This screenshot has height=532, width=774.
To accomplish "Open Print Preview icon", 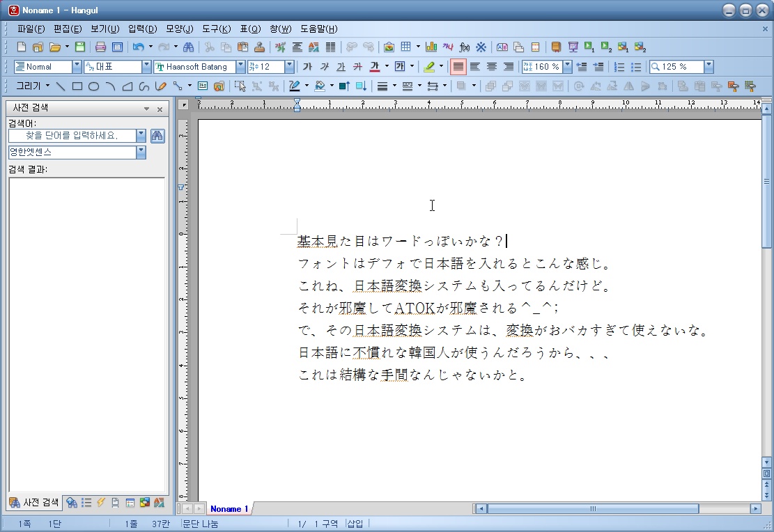I will [x=118, y=47].
